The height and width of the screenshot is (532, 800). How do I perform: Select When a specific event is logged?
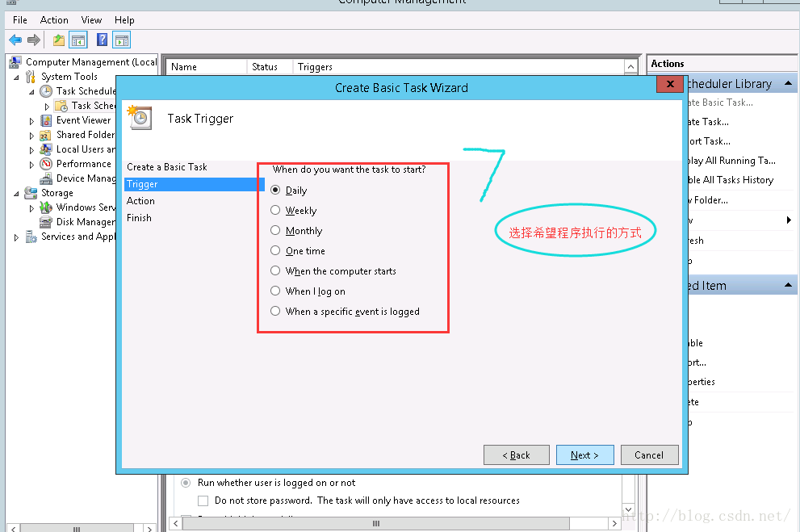275,311
